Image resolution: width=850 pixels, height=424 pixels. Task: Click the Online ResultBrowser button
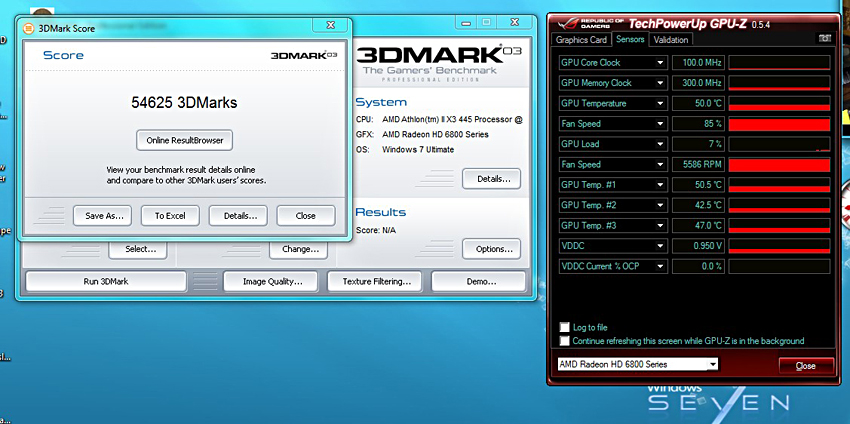tap(184, 140)
